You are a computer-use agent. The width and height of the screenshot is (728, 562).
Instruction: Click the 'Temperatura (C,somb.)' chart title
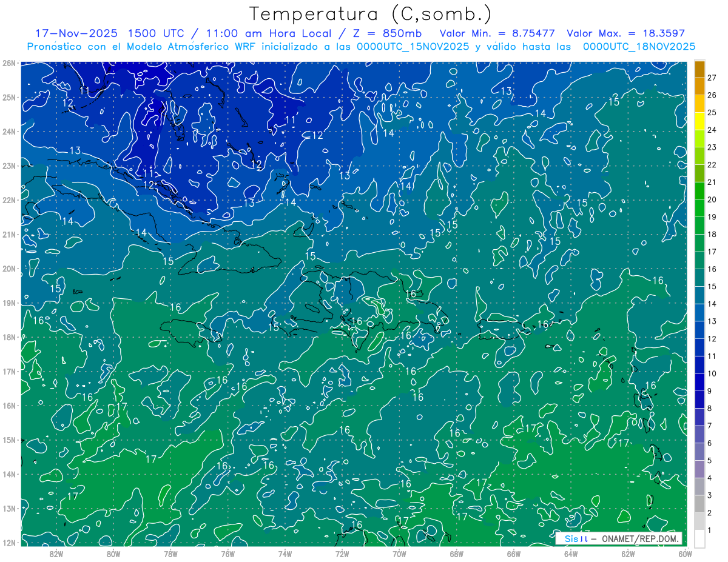click(x=371, y=14)
